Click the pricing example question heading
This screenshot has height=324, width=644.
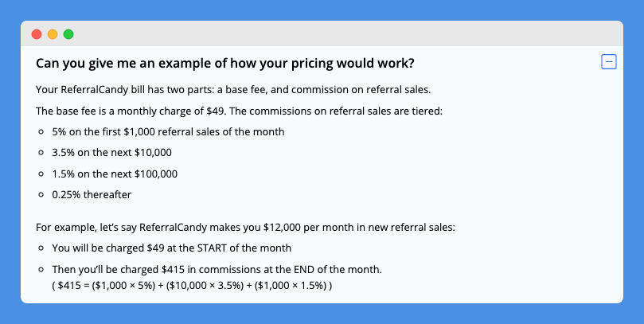click(225, 64)
